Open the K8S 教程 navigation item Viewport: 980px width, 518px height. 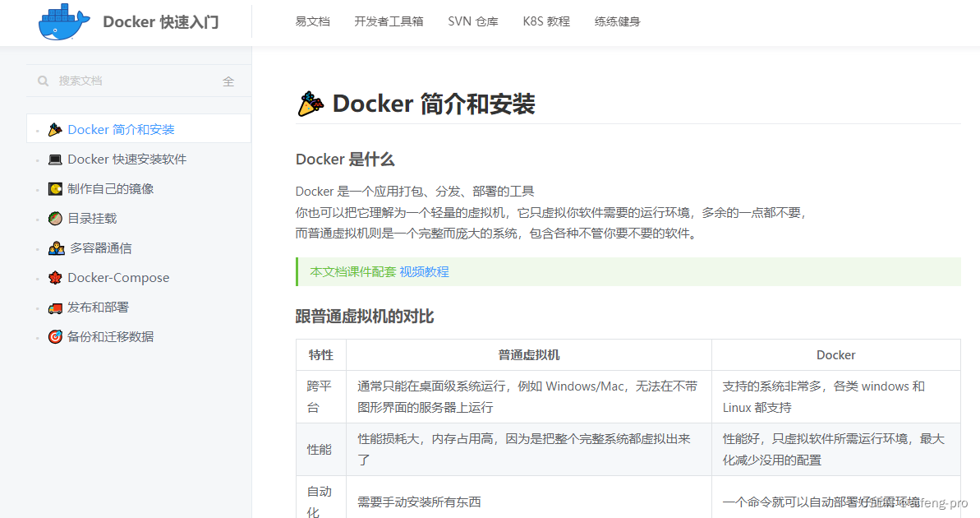coord(546,22)
